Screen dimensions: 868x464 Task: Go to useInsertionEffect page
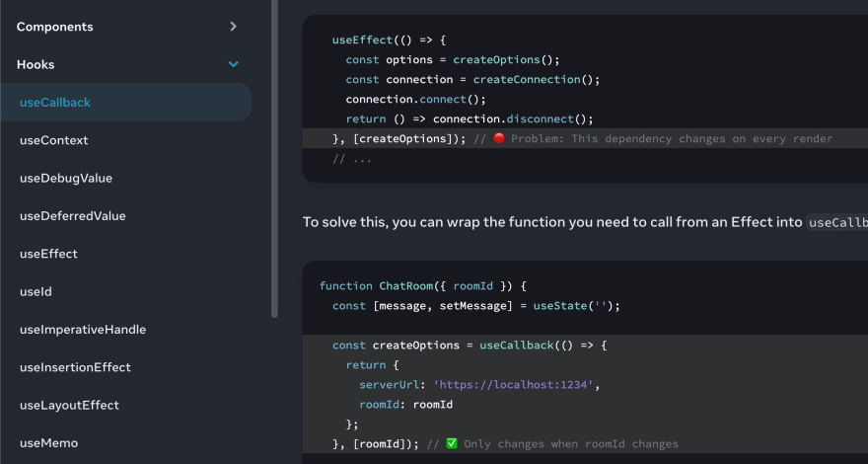click(x=75, y=367)
